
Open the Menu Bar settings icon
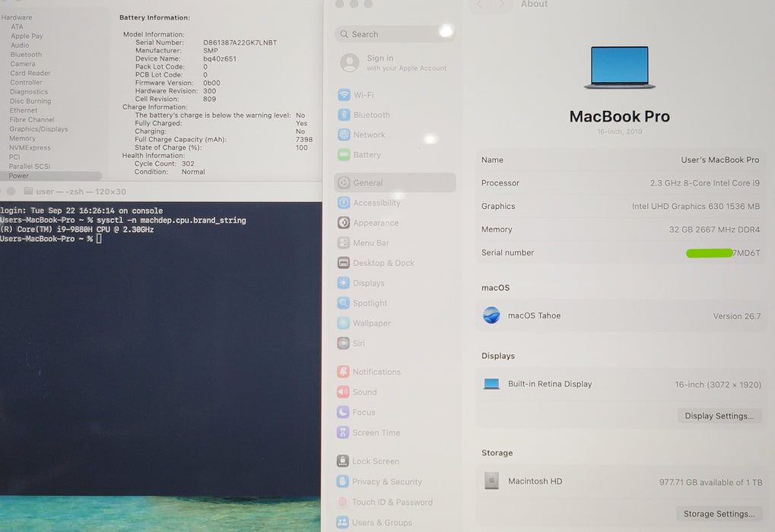pyautogui.click(x=344, y=243)
